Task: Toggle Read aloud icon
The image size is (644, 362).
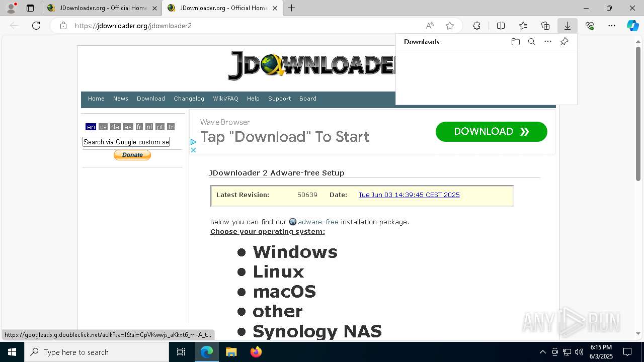Action: [x=430, y=26]
